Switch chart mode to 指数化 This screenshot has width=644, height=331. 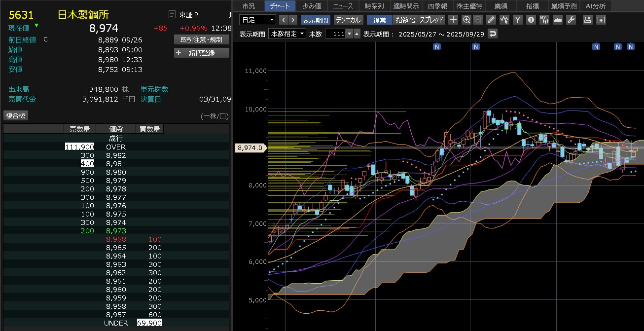coord(405,20)
